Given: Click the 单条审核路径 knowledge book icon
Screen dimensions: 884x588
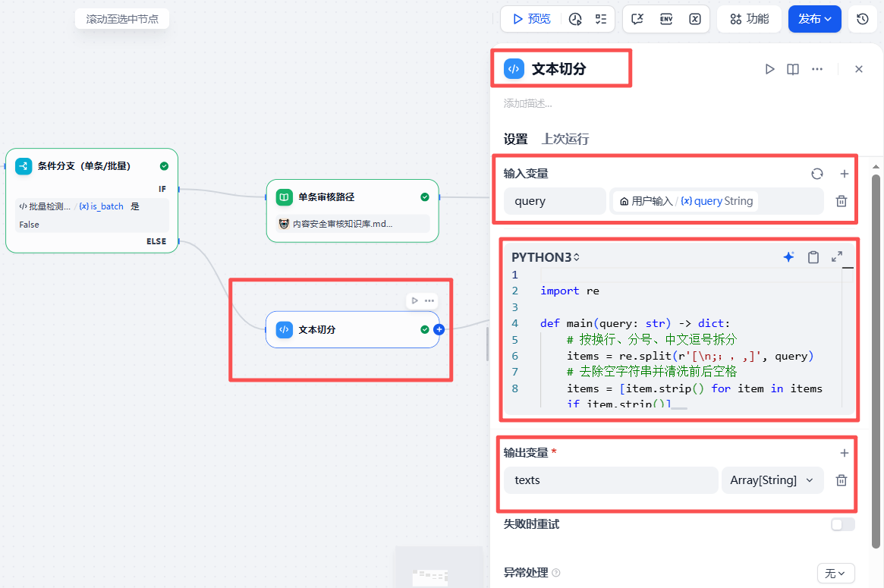Looking at the screenshot, I should click(x=284, y=197).
